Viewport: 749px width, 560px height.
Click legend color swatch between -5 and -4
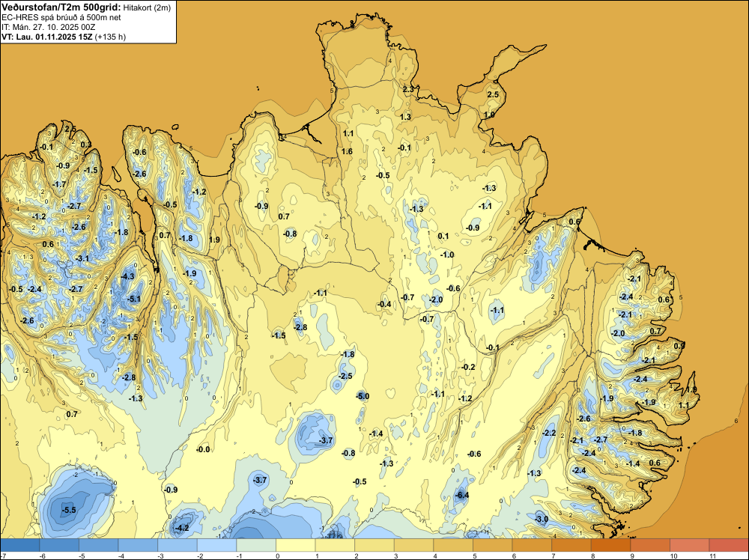(99, 545)
